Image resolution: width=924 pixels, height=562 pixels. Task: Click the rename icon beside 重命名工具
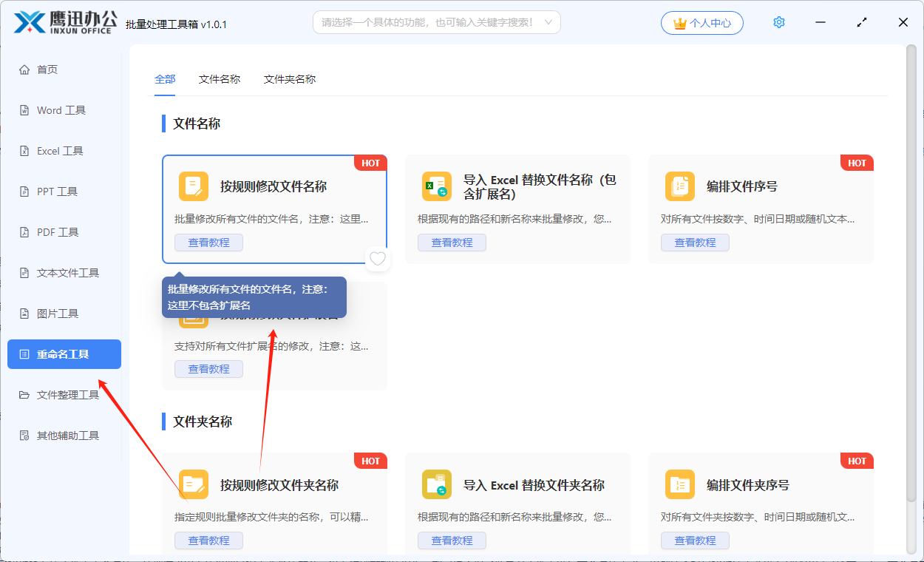[x=24, y=354]
